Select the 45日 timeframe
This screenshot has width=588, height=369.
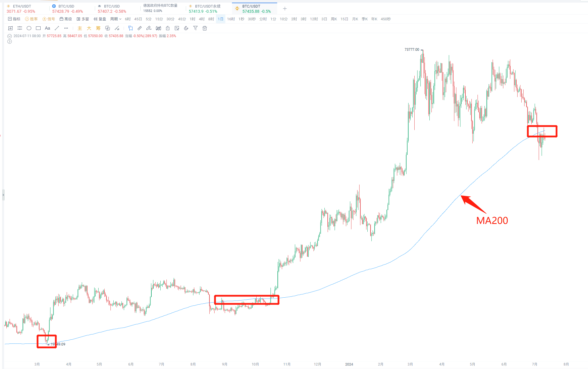click(138, 19)
